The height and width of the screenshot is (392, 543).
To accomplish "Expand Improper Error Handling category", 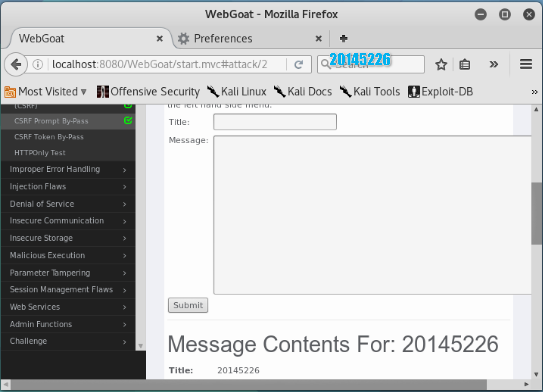I will 68,169.
